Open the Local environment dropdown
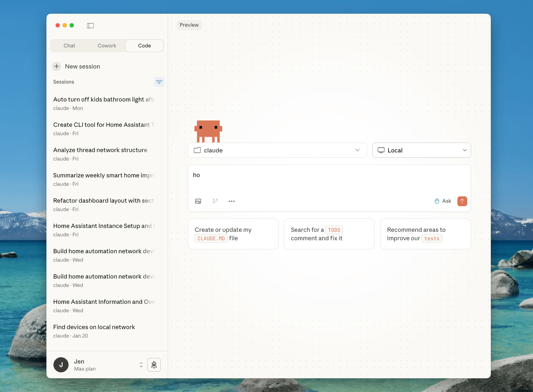The height and width of the screenshot is (392, 533). pyautogui.click(x=421, y=150)
